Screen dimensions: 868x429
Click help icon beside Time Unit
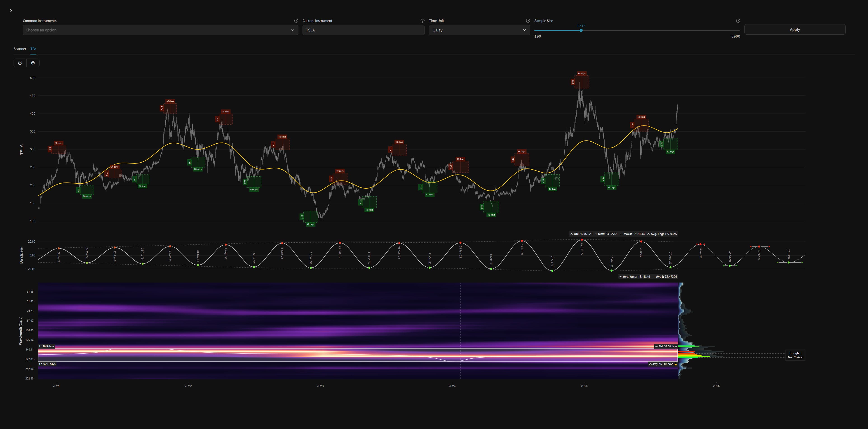[x=528, y=21]
